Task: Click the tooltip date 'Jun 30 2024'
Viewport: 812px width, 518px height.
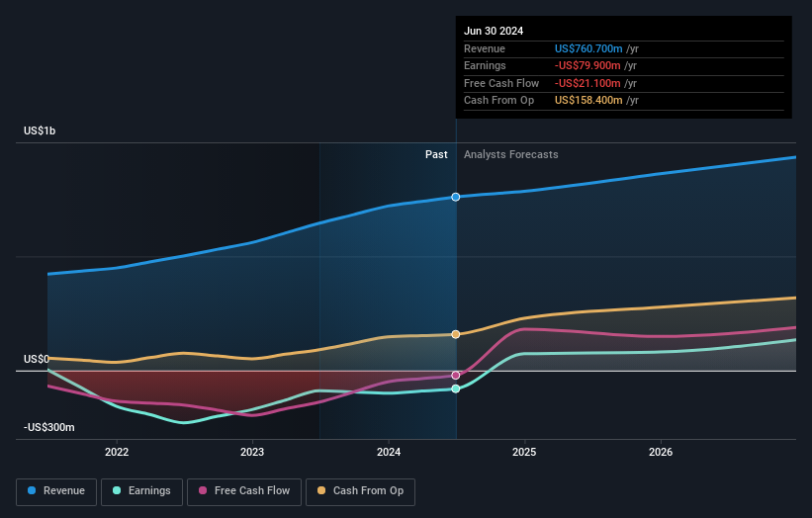Action: tap(494, 31)
